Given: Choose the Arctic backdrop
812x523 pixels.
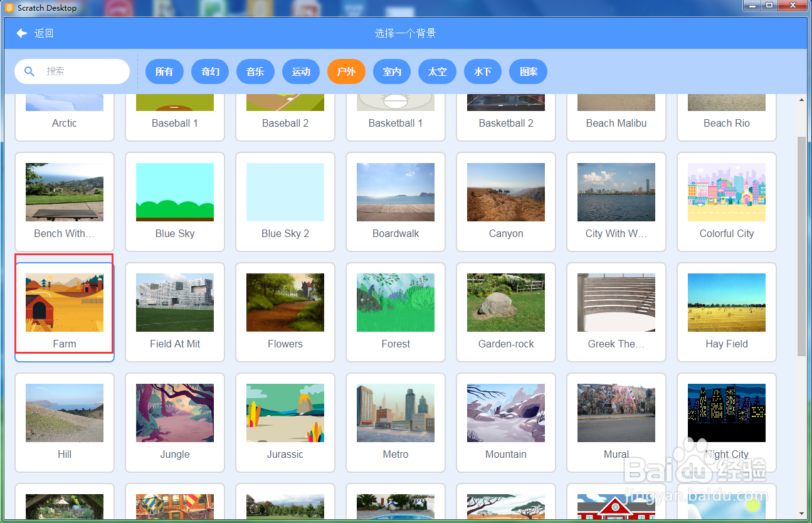Looking at the screenshot, I should (x=65, y=117).
